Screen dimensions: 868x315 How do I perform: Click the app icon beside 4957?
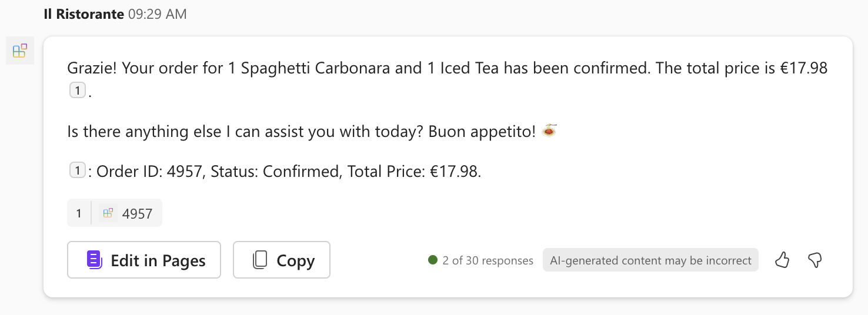click(108, 213)
